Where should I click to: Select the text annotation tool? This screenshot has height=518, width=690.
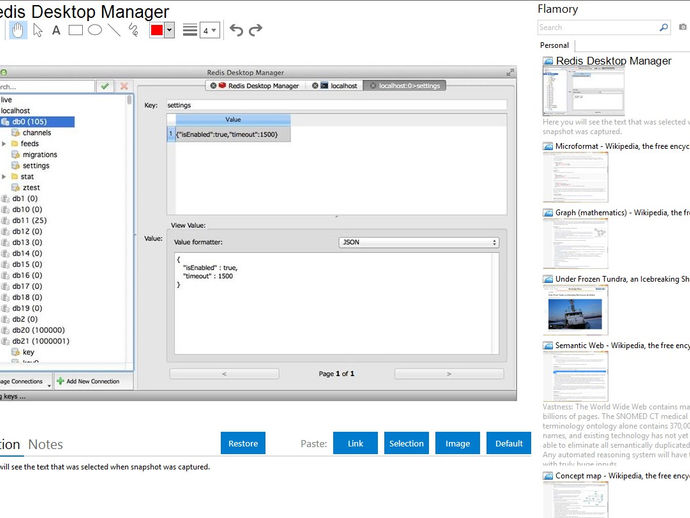coord(56,30)
